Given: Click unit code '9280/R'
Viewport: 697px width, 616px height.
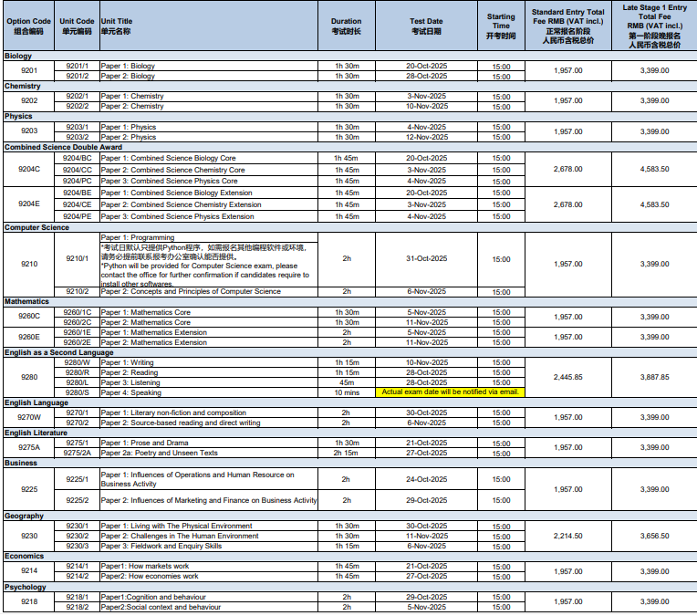Looking at the screenshot, I should point(78,372).
